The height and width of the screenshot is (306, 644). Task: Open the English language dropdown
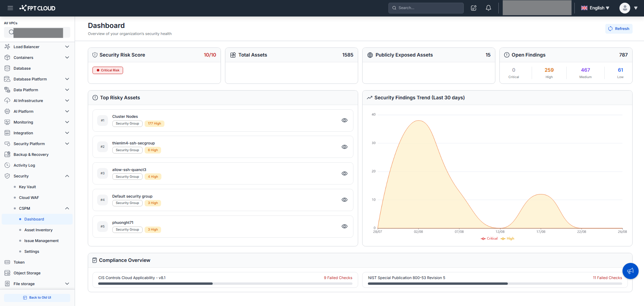[x=595, y=8]
